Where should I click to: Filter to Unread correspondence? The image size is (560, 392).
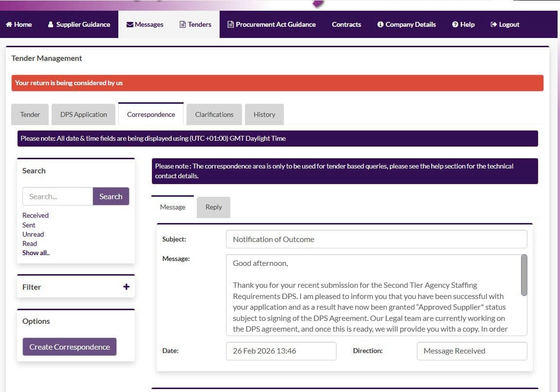click(33, 234)
